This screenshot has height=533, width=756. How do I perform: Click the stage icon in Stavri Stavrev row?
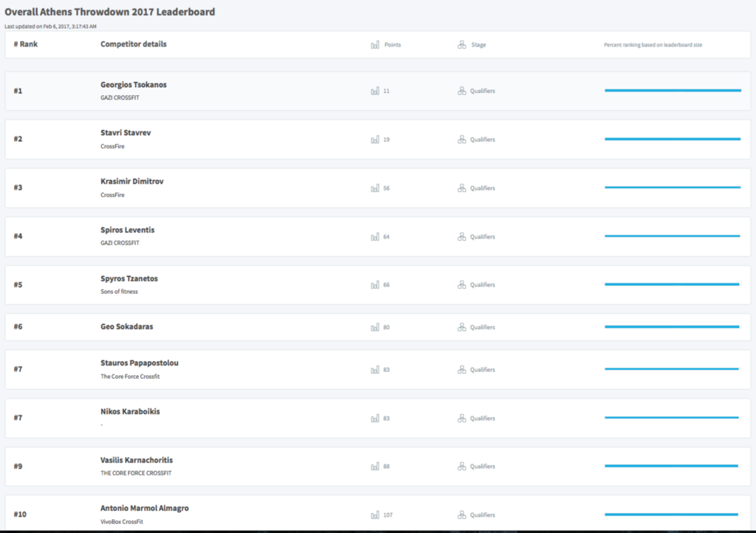(x=461, y=140)
